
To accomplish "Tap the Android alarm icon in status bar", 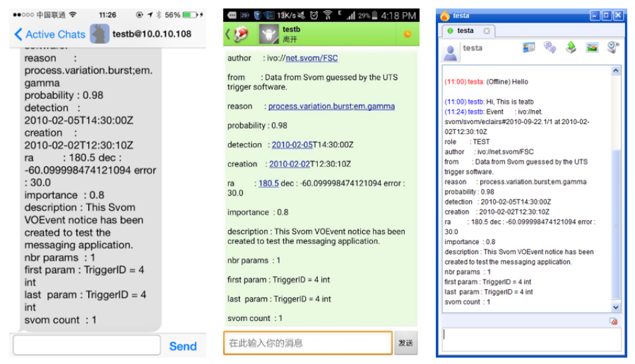I will coord(314,15).
